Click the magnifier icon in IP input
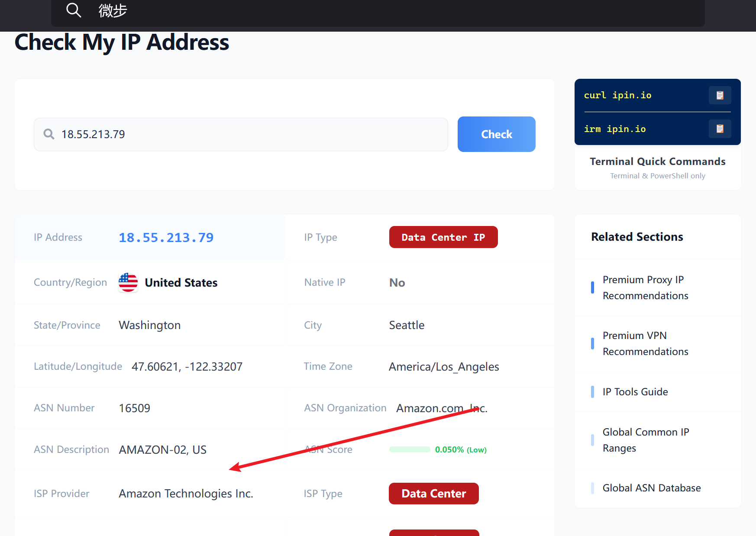This screenshot has width=756, height=536. (49, 134)
